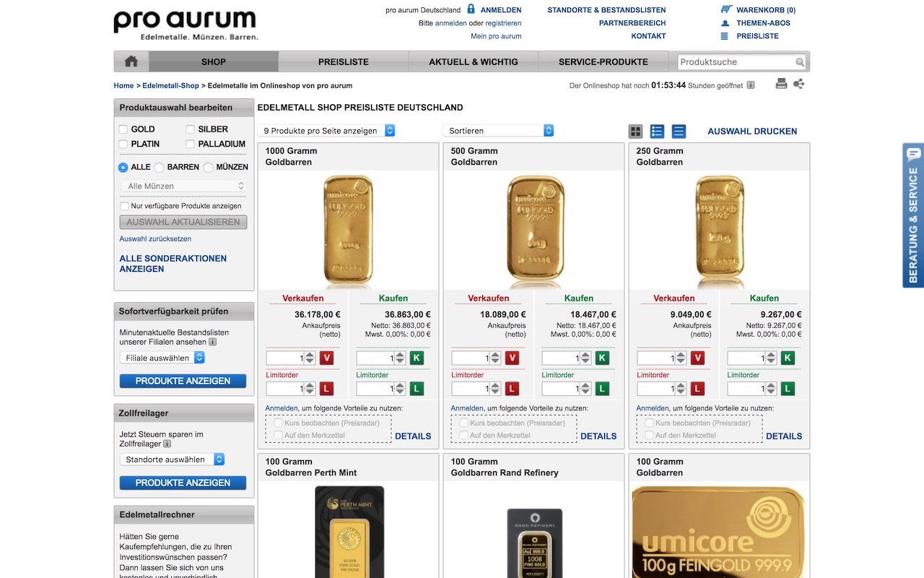Click AUSWAHL DRUCKEN link

coord(752,131)
